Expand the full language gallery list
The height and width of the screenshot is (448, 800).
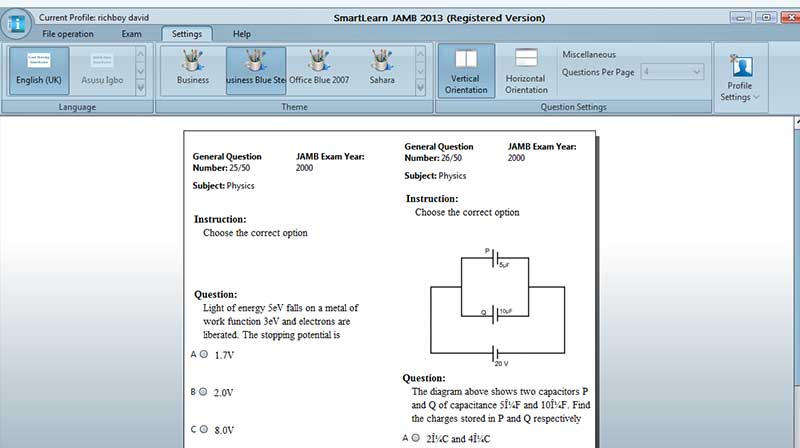point(140,89)
